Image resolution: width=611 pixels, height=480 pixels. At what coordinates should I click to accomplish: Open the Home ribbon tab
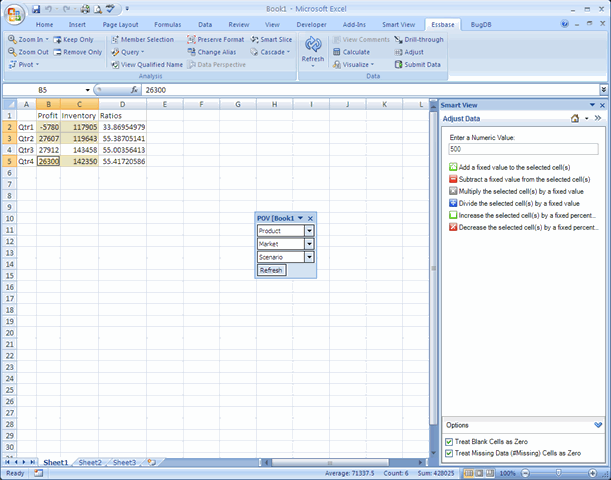[x=44, y=25]
